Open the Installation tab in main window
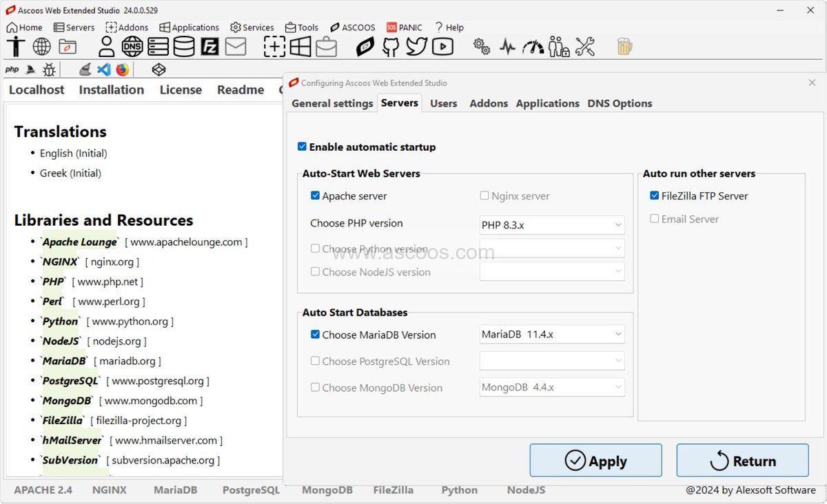This screenshot has width=827, height=504. 112,90
